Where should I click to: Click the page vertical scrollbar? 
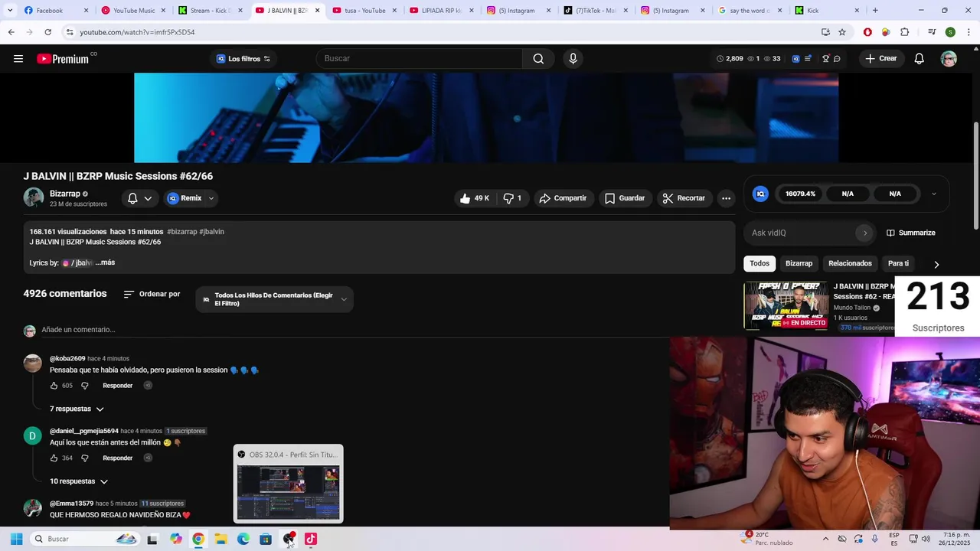(x=975, y=174)
